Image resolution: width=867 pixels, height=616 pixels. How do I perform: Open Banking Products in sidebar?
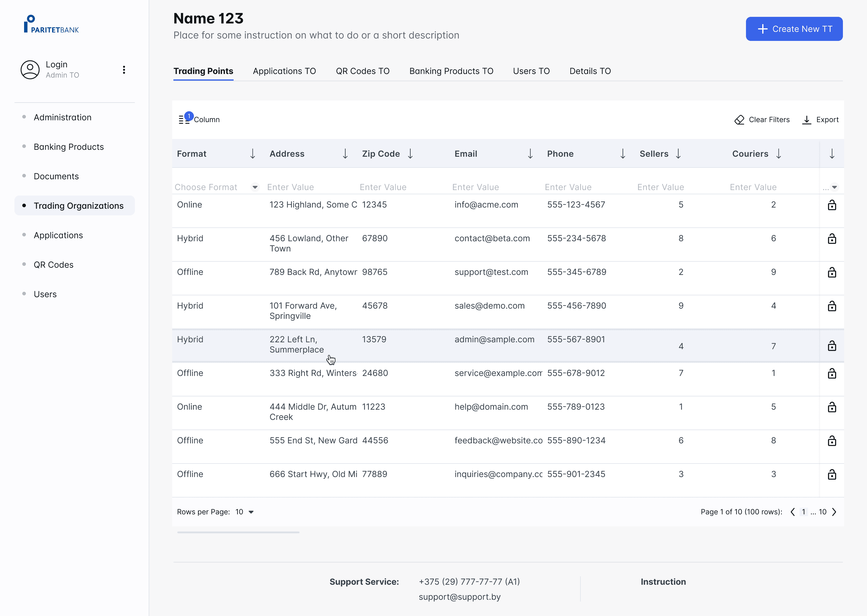click(69, 147)
